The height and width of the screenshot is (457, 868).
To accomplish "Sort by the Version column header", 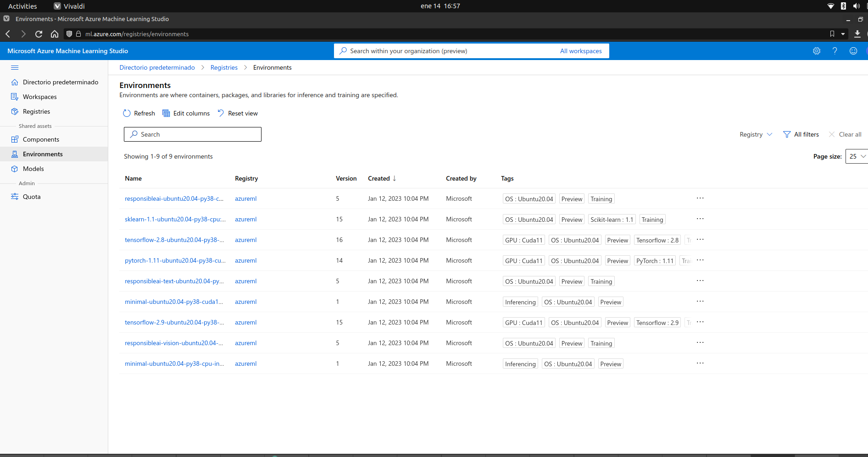I will [346, 178].
